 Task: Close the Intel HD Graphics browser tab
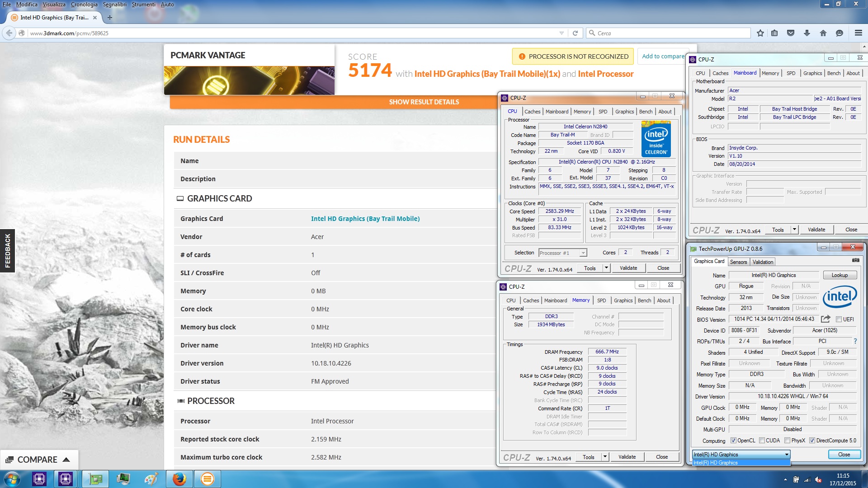click(95, 18)
